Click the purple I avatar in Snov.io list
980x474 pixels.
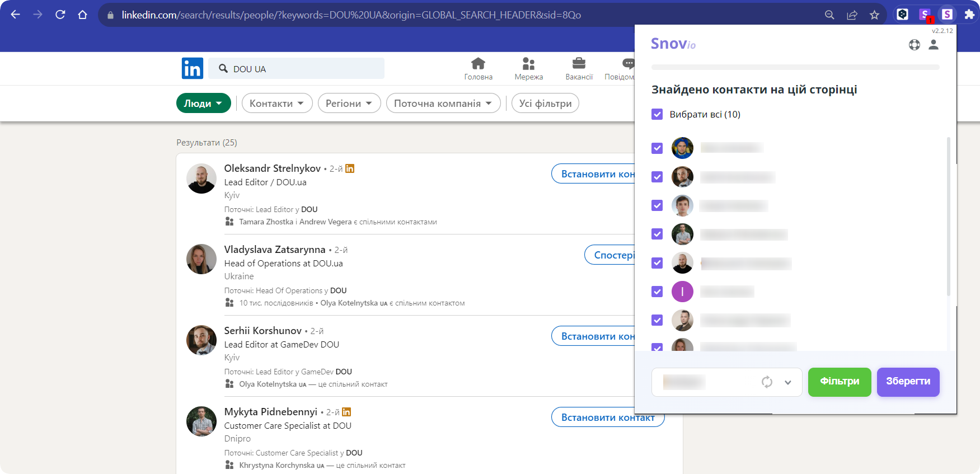click(682, 292)
